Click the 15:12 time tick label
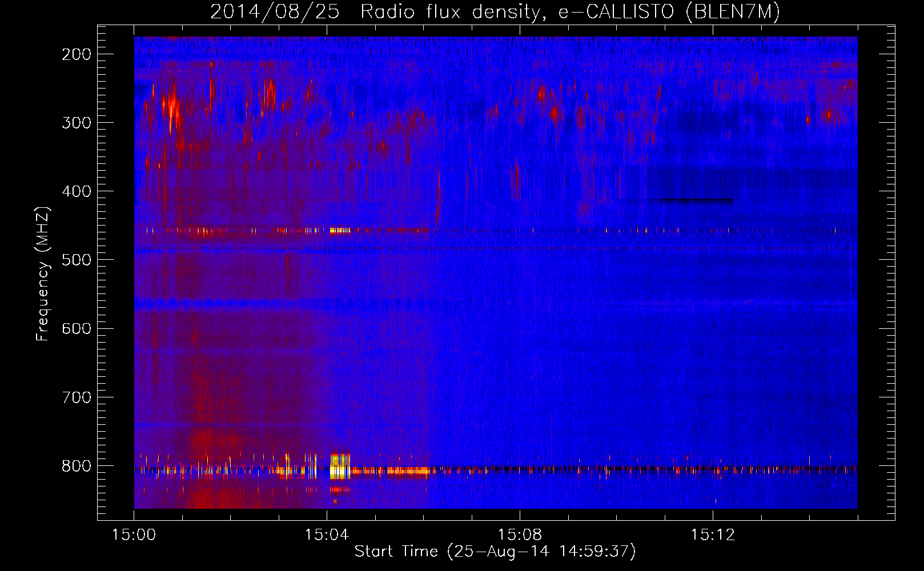 click(713, 535)
